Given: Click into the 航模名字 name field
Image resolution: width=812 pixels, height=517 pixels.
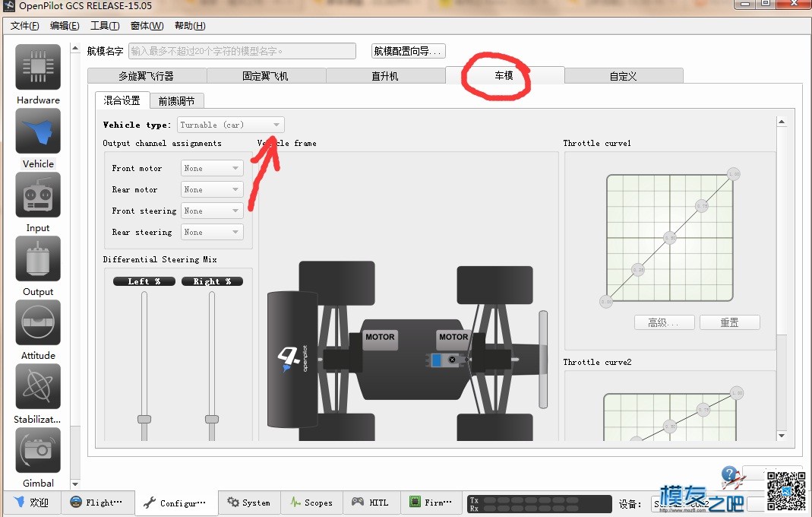Looking at the screenshot, I should 242,51.
